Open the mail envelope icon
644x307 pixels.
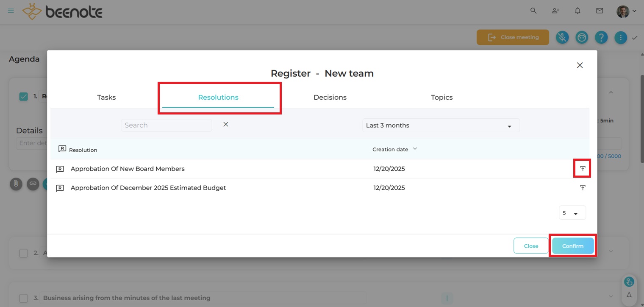tap(600, 11)
